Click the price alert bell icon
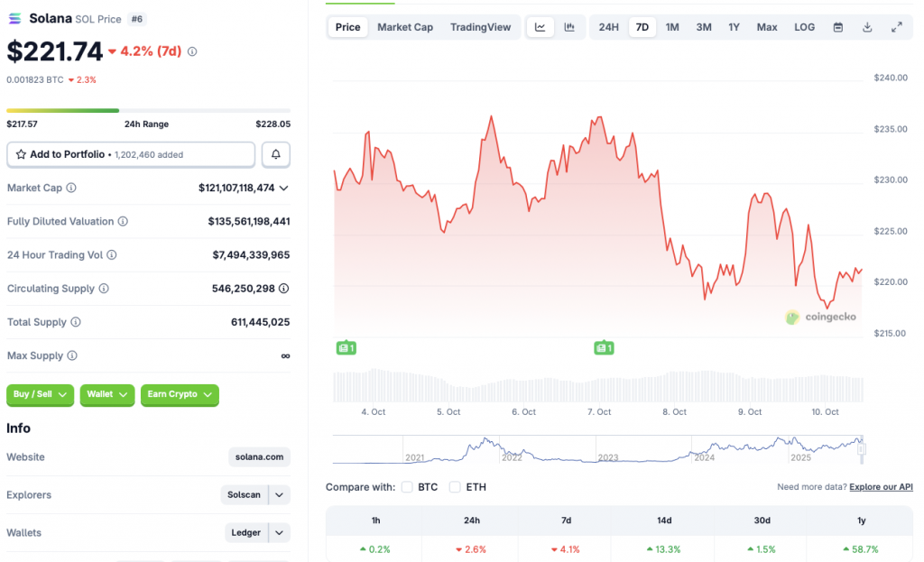This screenshot has height=562, width=924. tap(276, 155)
